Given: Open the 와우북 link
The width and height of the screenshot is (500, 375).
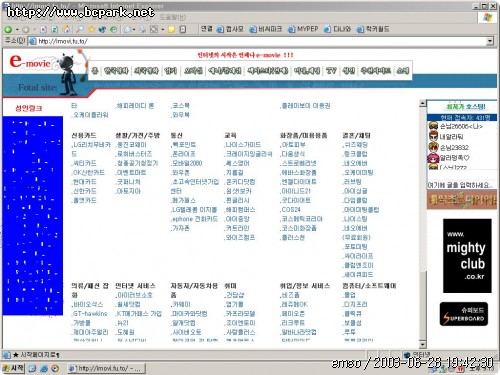Looking at the screenshot, I should 180,115.
